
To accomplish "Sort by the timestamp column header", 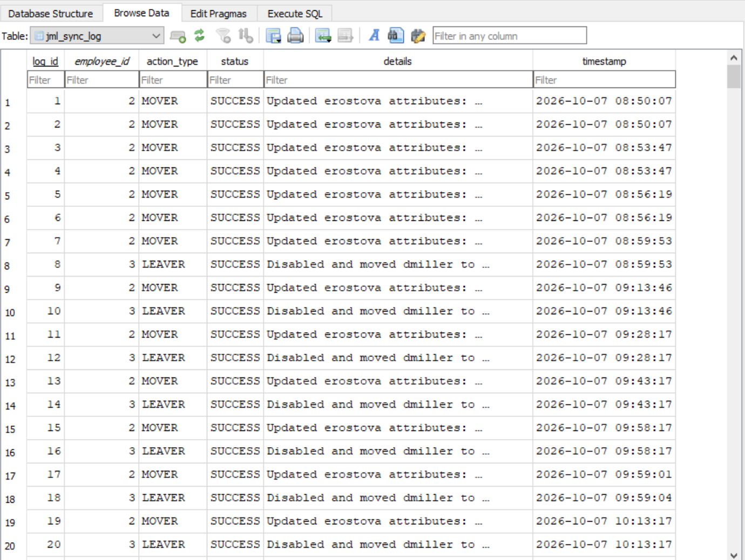I will coord(604,61).
